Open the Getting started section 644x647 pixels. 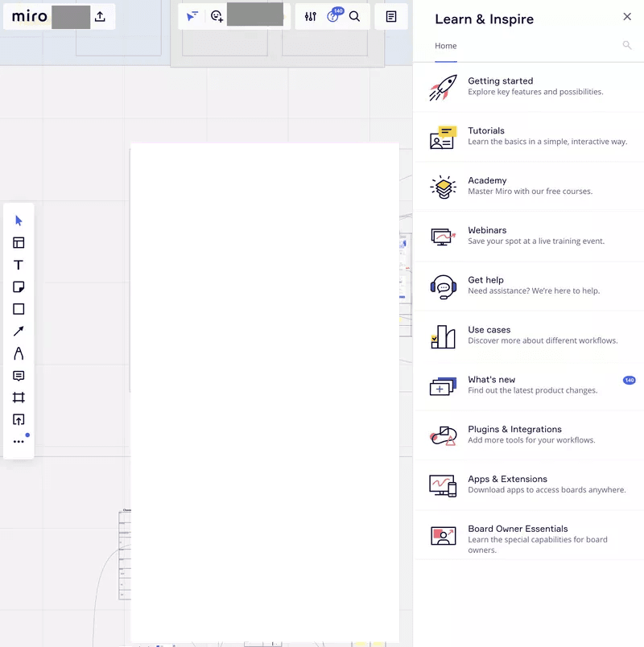tap(528, 86)
